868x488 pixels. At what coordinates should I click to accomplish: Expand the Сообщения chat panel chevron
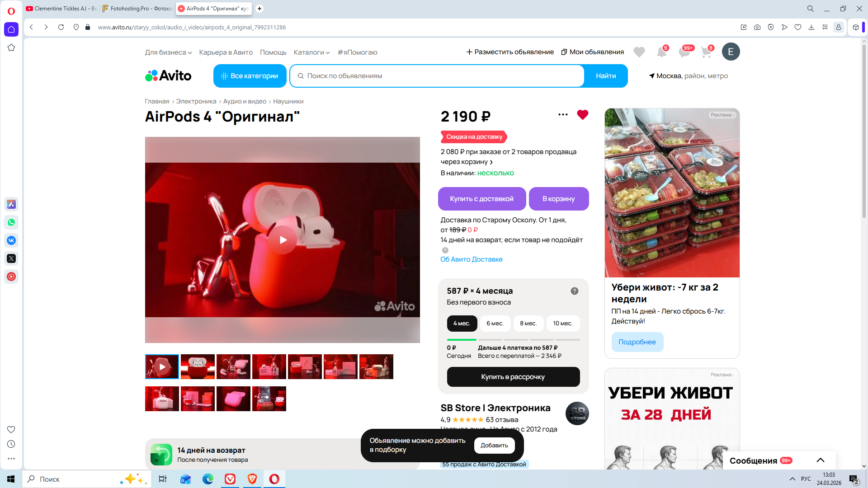pos(820,460)
